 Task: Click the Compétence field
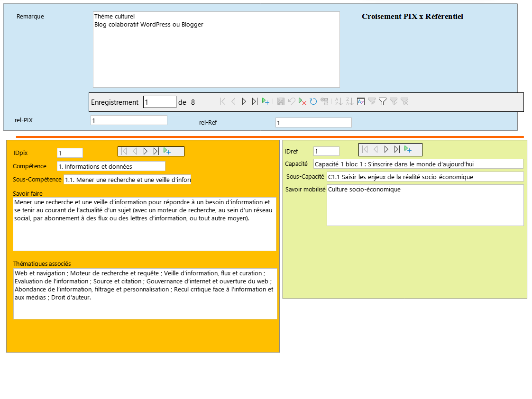(x=111, y=166)
